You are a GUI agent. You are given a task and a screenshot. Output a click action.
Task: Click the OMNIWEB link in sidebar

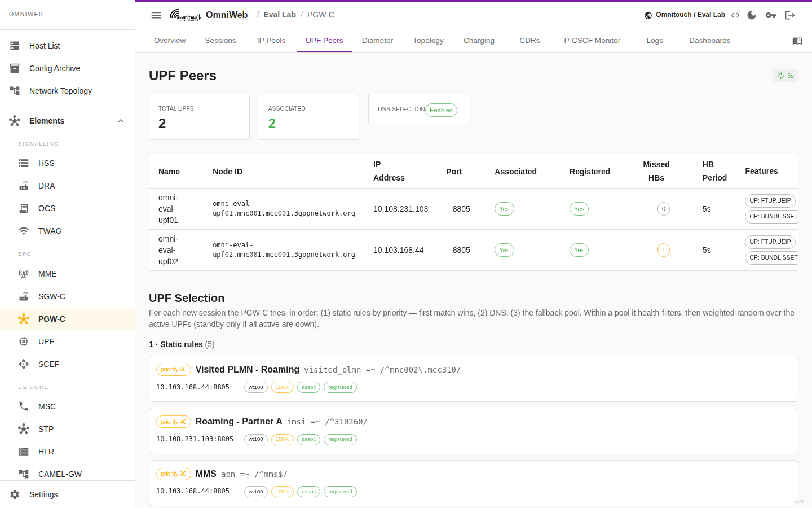coord(26,14)
